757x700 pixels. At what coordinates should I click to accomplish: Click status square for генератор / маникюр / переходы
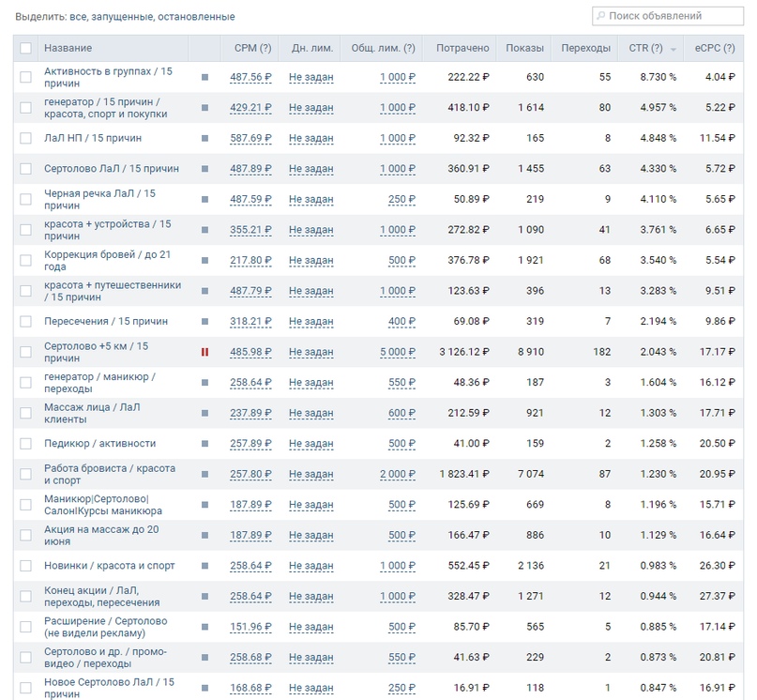click(x=204, y=383)
